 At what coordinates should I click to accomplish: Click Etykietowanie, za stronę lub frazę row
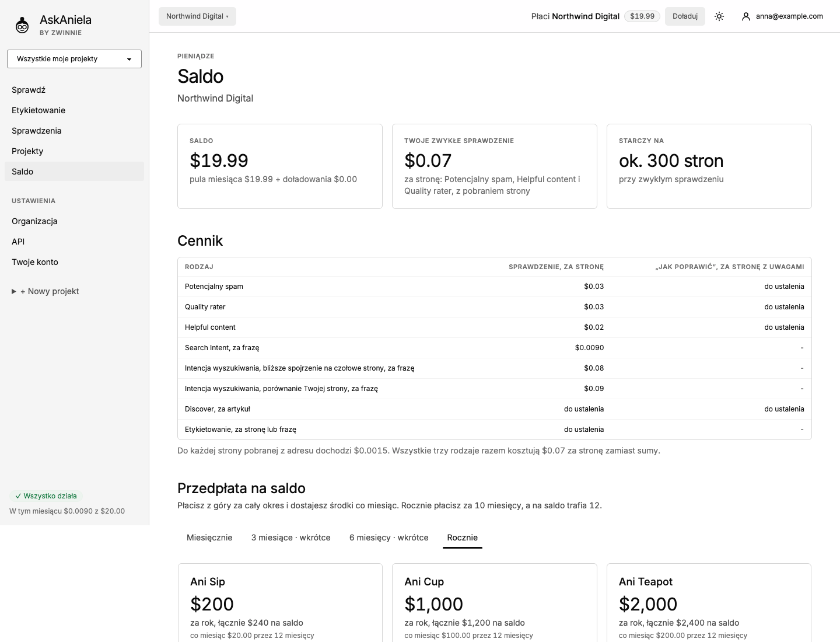[x=495, y=430]
